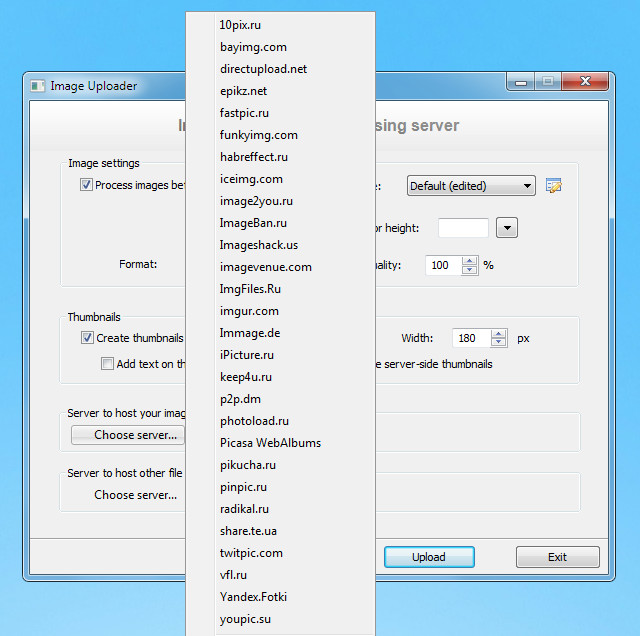
Task: Pick photoload.ru menu item
Action: click(280, 422)
